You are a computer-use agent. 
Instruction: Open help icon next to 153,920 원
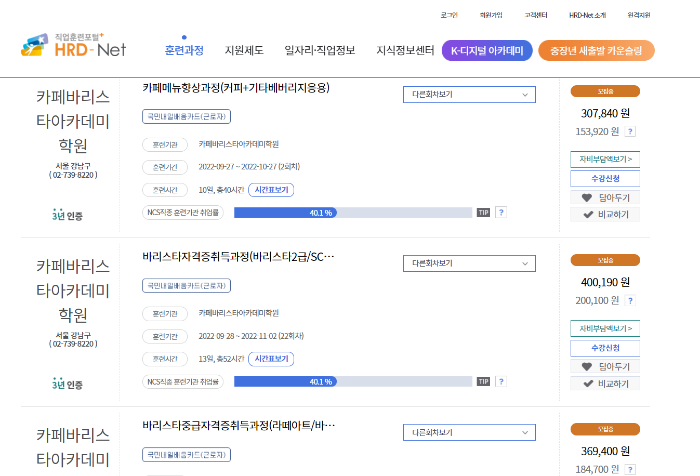coord(630,131)
